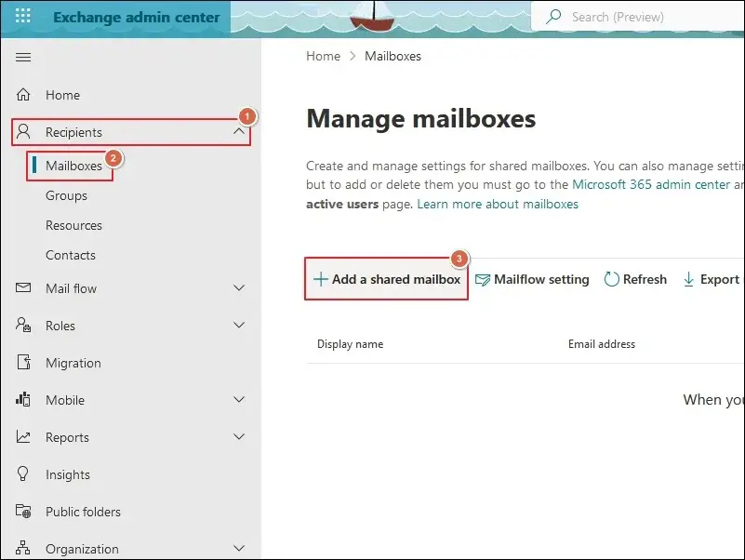Click the Organization hierarchy icon
This screenshot has width=745, height=560.
tap(23, 548)
